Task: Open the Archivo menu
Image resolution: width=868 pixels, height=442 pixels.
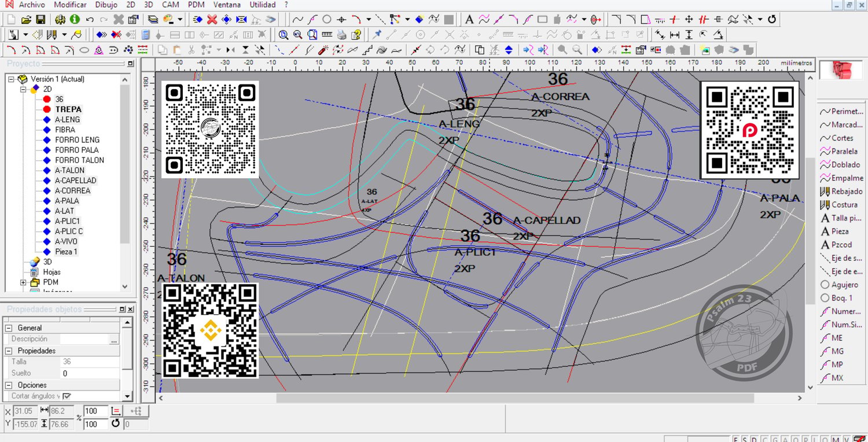Action: click(x=32, y=5)
